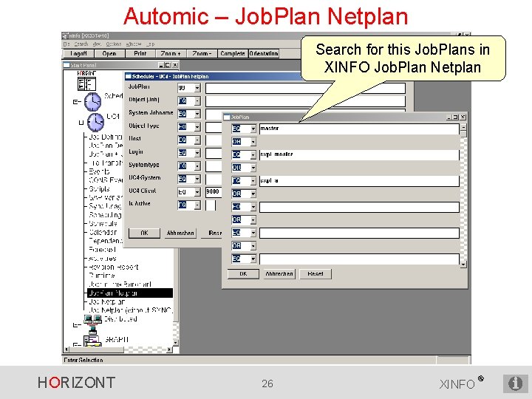Select the Scripts tree item
532x399 pixels.
coord(99,189)
